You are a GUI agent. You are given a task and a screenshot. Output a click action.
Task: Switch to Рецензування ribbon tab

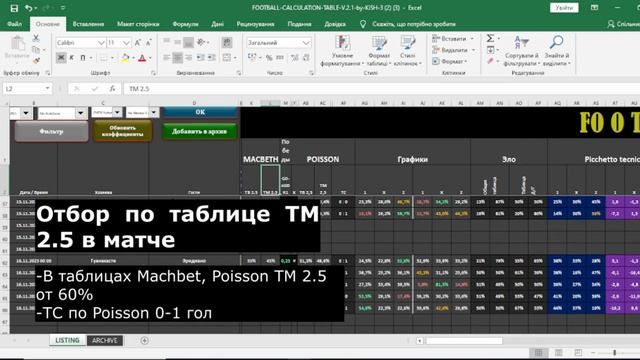click(x=256, y=24)
